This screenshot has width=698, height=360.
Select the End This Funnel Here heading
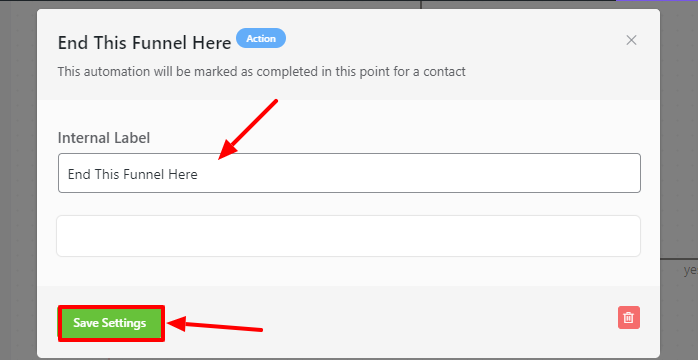[x=145, y=43]
